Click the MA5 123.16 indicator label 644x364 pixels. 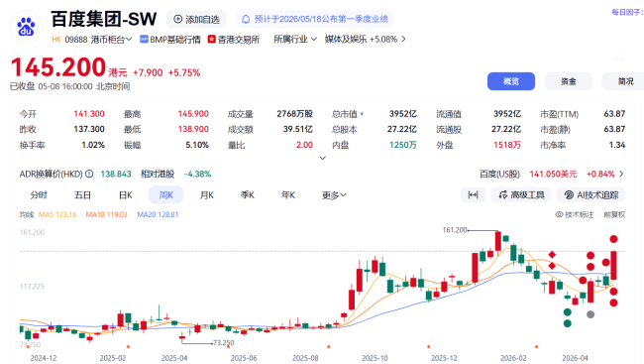pos(57,214)
